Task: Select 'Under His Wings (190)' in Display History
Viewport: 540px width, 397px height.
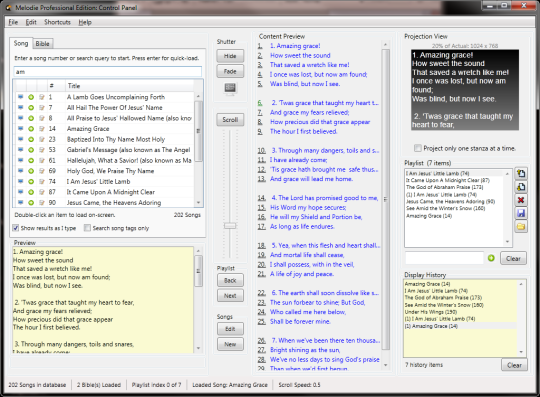Action: point(430,312)
